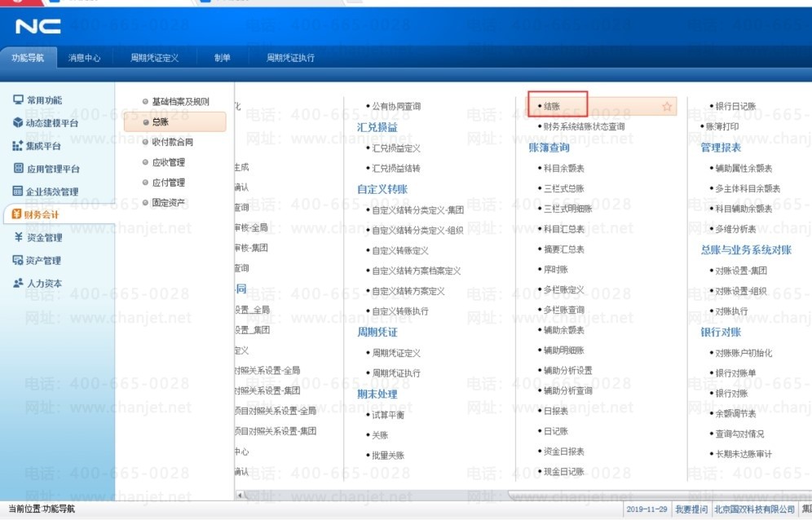The height and width of the screenshot is (520, 812).
Task: Open 长期未达账审计
Action: pyautogui.click(x=744, y=454)
